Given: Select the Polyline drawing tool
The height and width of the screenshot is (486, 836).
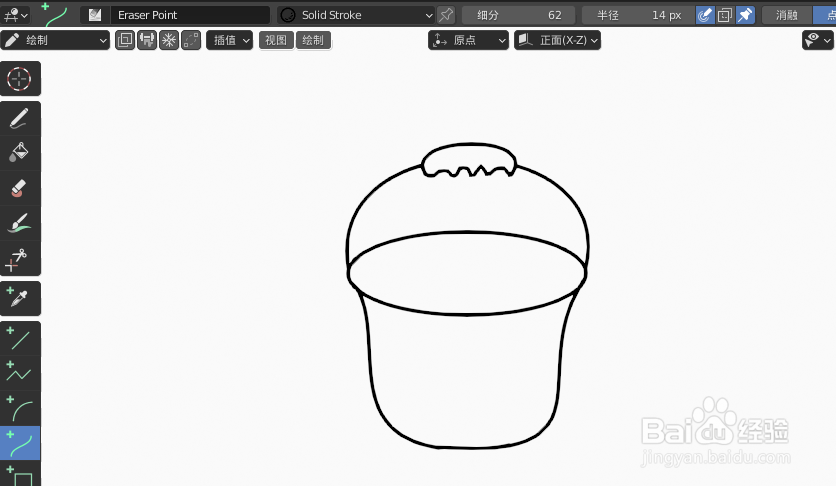Looking at the screenshot, I should [x=20, y=373].
